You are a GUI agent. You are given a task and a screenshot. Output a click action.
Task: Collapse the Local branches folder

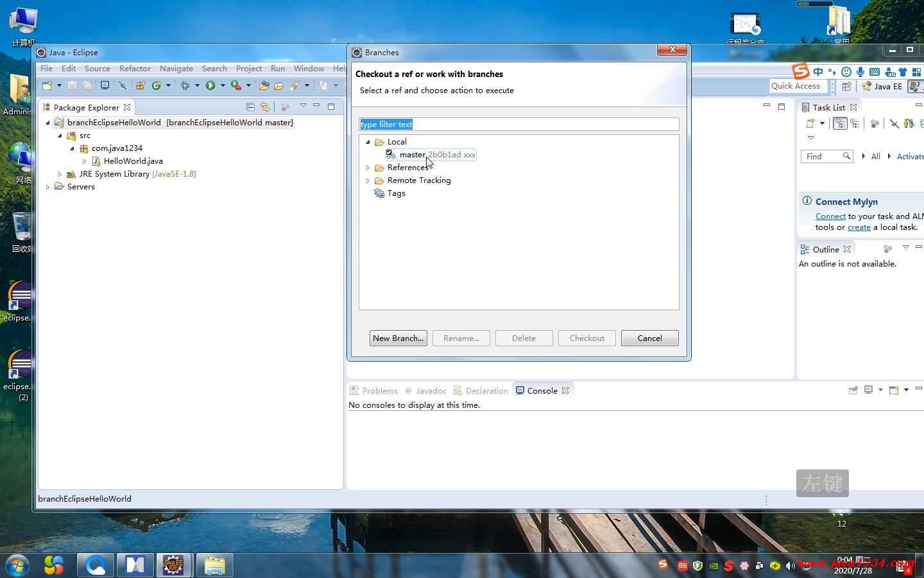pos(368,142)
